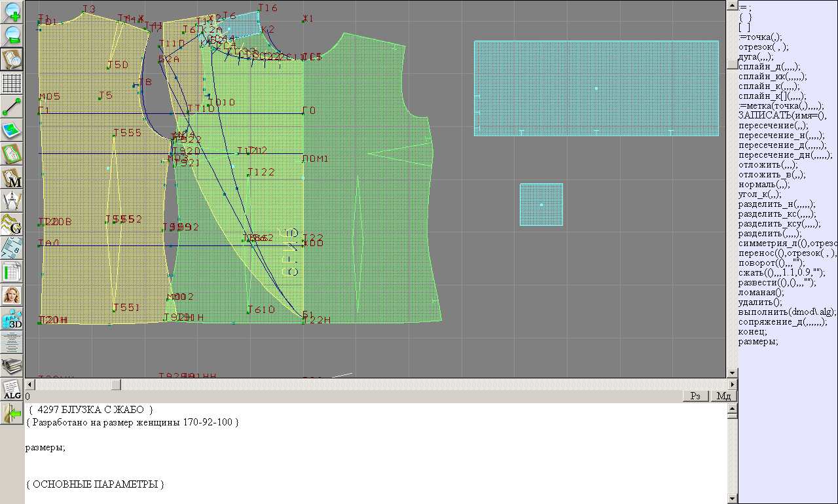Toggle the grid display icon
This screenshot has width=838, height=504.
(12, 83)
